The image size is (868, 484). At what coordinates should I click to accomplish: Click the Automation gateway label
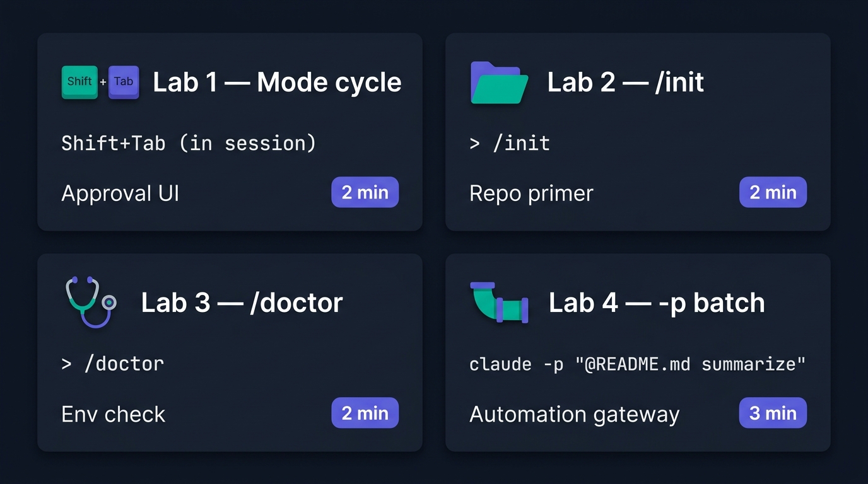(575, 414)
